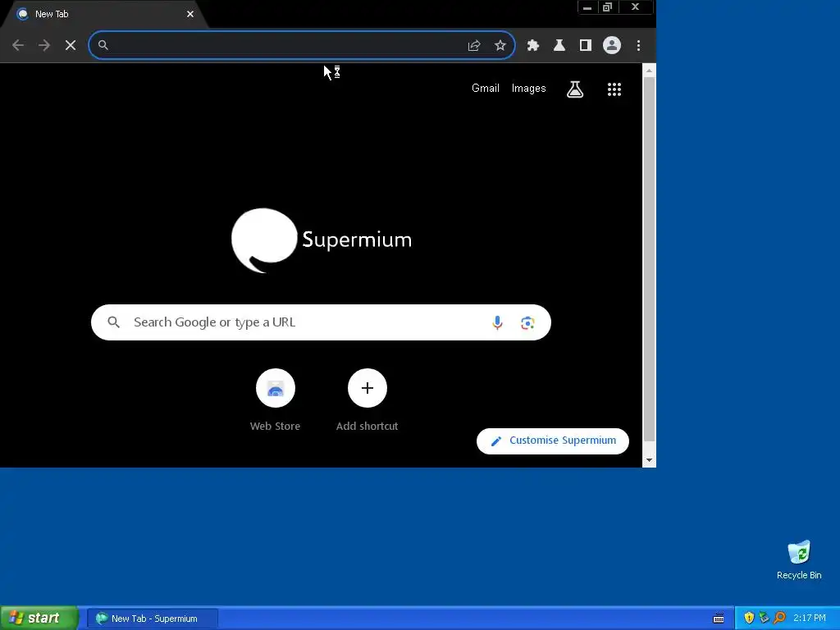
Task: Click the scrollbar down arrow
Action: 649,460
